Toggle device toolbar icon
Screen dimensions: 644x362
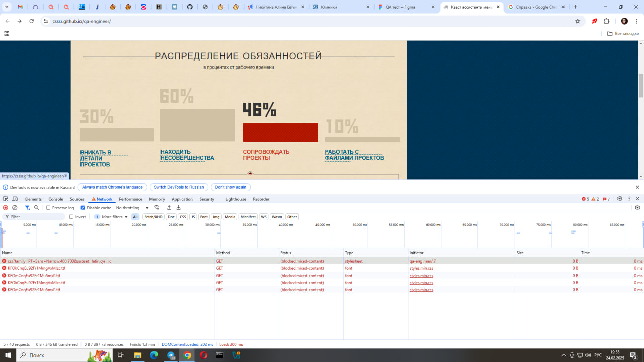pyautogui.click(x=15, y=199)
